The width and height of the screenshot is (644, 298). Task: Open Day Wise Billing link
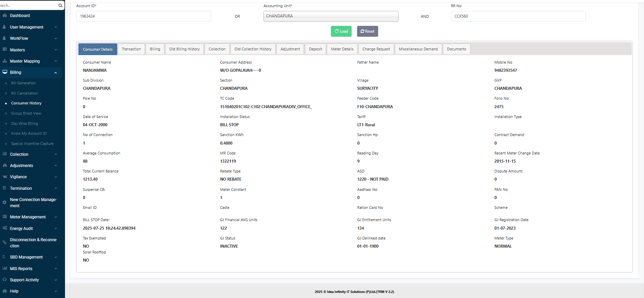[x=25, y=123]
